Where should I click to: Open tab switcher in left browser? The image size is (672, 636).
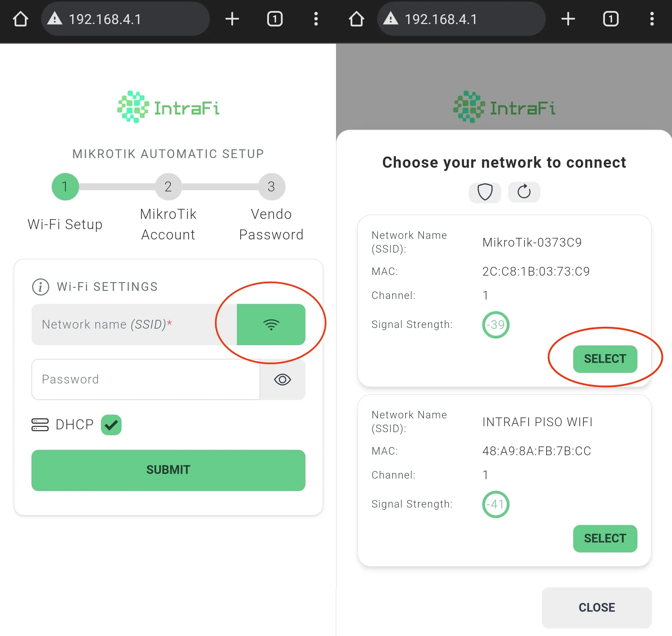[x=275, y=19]
